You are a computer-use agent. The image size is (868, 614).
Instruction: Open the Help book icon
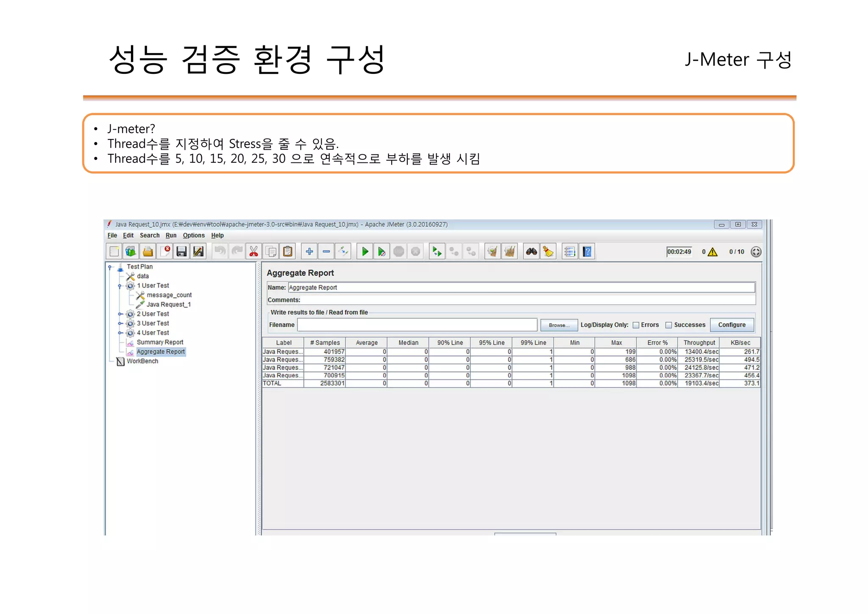587,252
